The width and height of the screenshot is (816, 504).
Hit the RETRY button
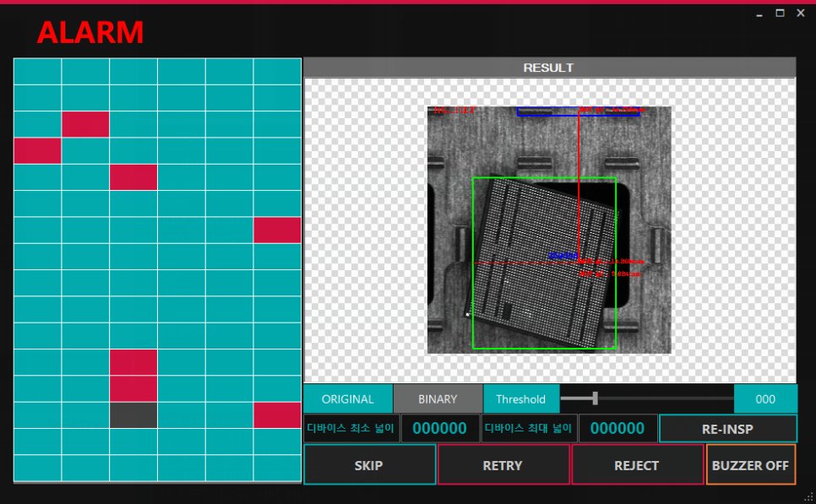503,464
